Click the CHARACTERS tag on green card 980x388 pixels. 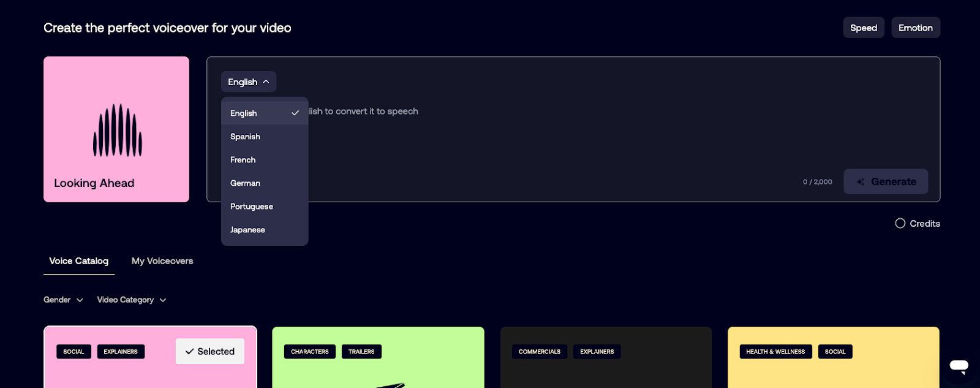point(310,352)
